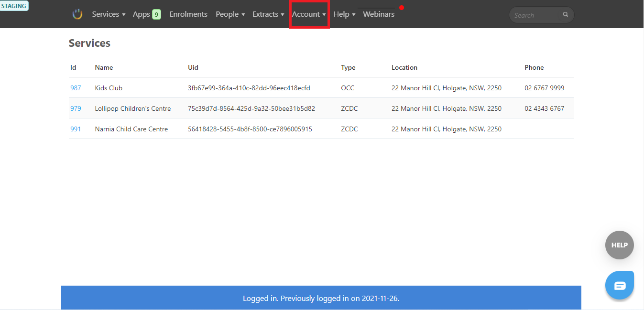The image size is (644, 310).
Task: Click the search magnifier icon
Action: tap(566, 15)
